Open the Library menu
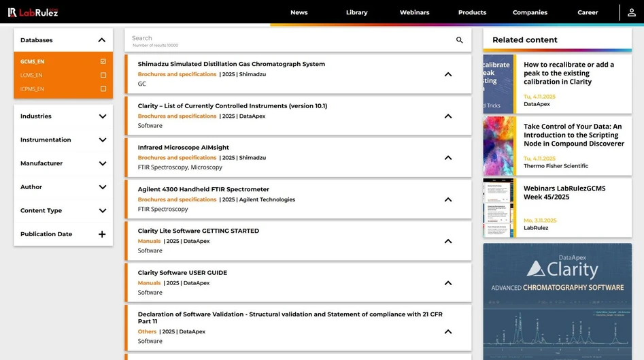 [x=356, y=12]
